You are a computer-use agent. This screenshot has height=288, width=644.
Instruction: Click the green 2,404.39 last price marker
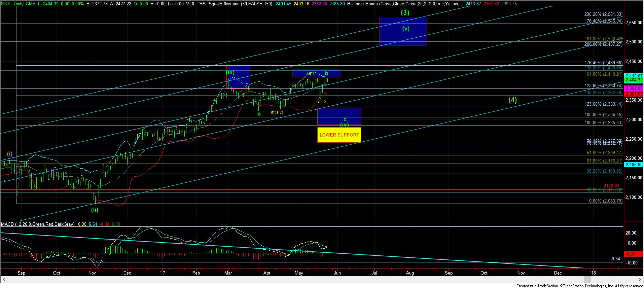click(634, 80)
